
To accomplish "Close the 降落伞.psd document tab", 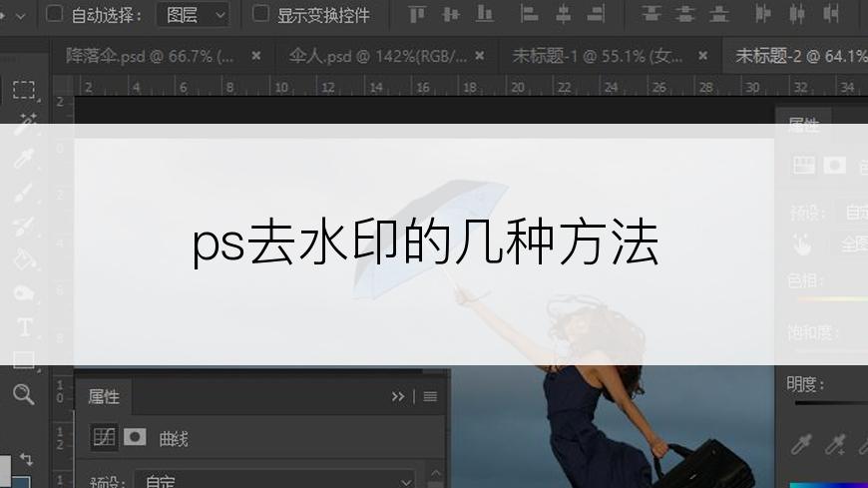I will [255, 56].
